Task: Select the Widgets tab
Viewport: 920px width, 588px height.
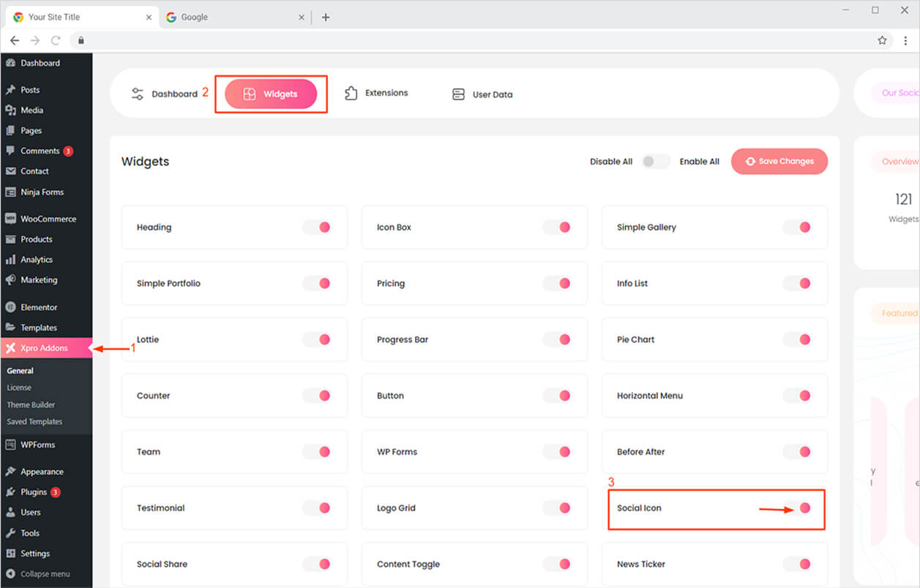Action: tap(271, 94)
